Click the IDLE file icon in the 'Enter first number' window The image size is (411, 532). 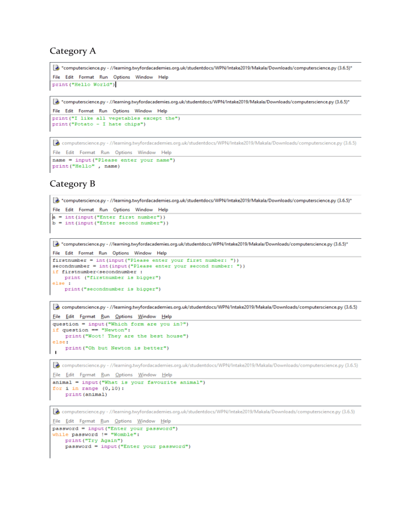[56, 201]
